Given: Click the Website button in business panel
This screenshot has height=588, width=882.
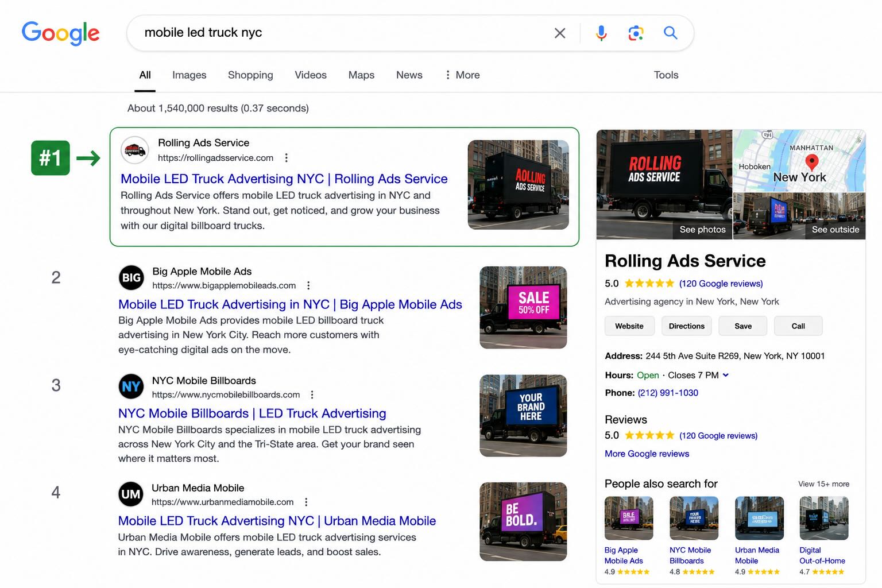Looking at the screenshot, I should pyautogui.click(x=629, y=326).
